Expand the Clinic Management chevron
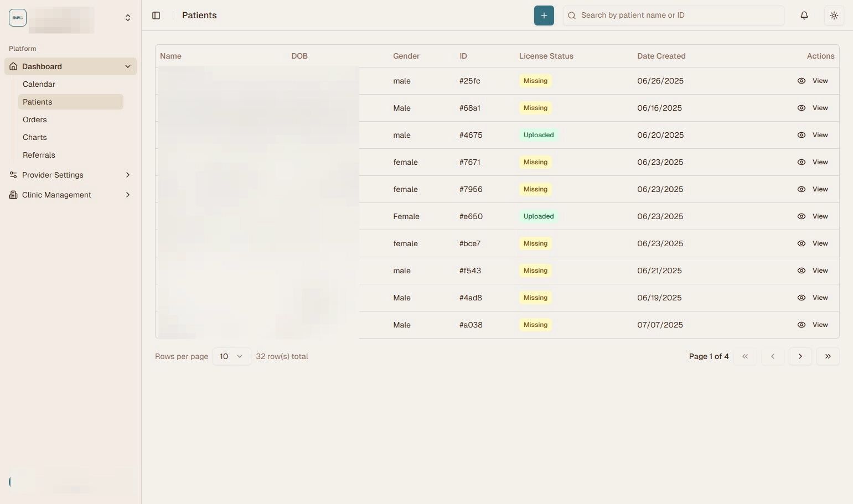Screen dimensions: 853x504 [x=128, y=195]
